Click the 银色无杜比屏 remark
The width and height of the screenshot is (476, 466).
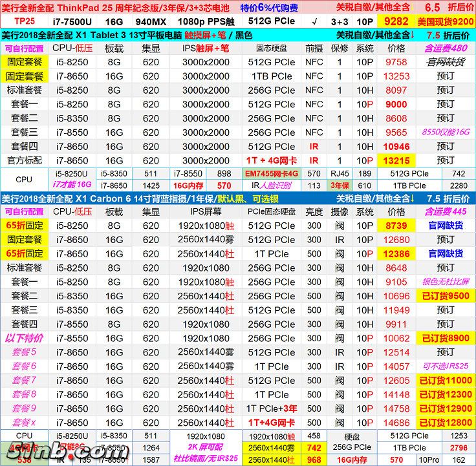pyautogui.click(x=445, y=282)
